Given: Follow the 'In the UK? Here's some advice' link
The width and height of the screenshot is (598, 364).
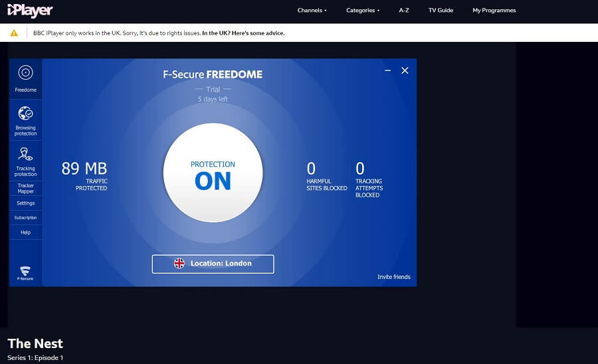Looking at the screenshot, I should (243, 33).
